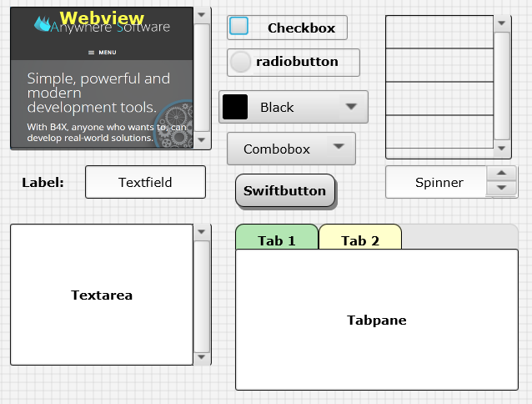Click the 'Simple, powerful and modern' headline

pyautogui.click(x=98, y=93)
